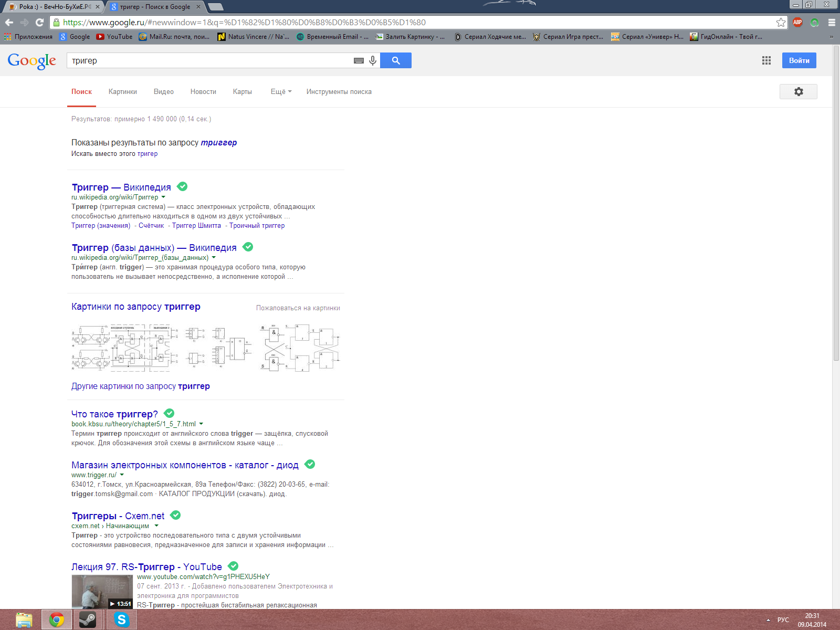Image resolution: width=840 pixels, height=630 pixels.
Task: Expand dropdown arrow next to cxem.net › Начинающим
Action: point(156,526)
